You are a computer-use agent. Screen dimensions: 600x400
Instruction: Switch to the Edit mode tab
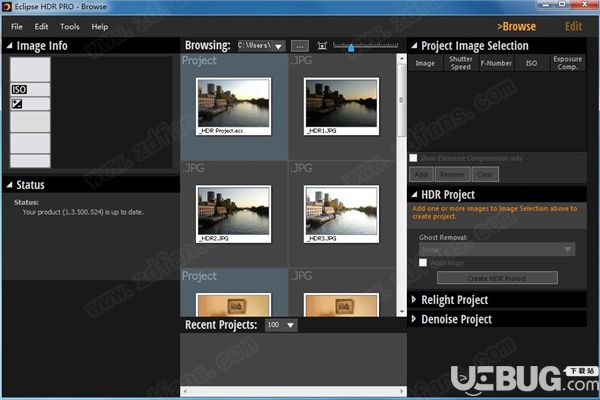573,26
